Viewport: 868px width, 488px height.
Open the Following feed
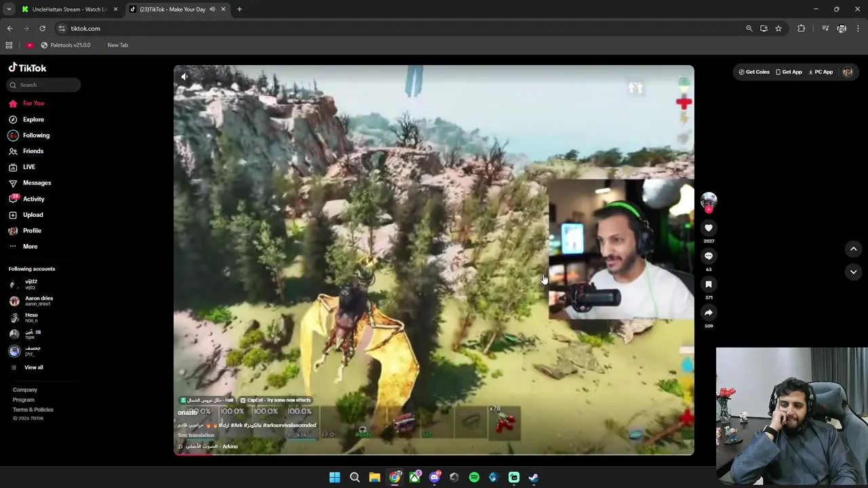coord(29,135)
